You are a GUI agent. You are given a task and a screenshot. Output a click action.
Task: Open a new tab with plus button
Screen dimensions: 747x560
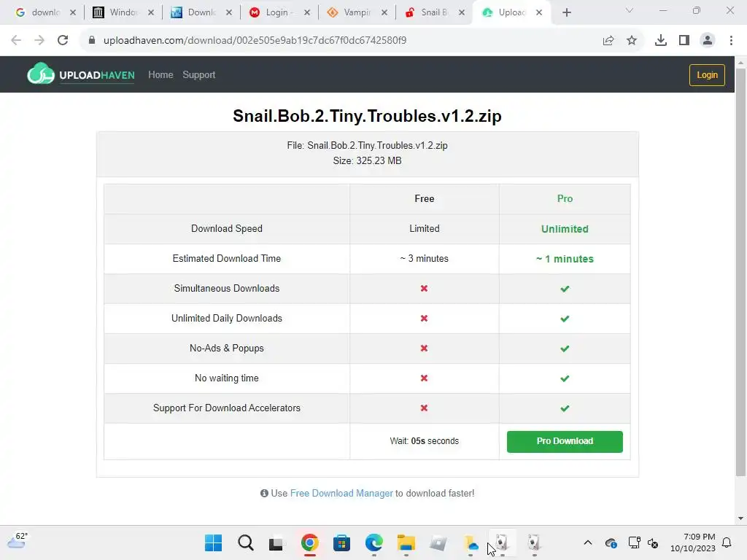566,12
